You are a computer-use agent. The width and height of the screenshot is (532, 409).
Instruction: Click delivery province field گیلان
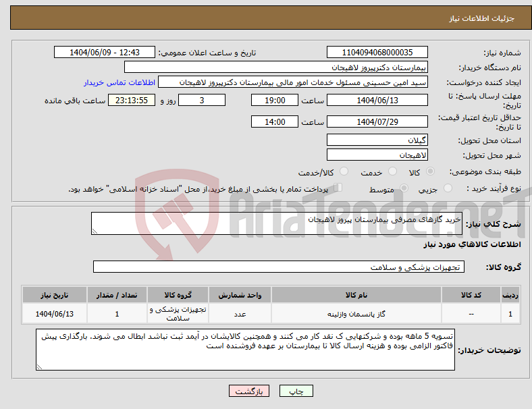[x=377, y=140]
